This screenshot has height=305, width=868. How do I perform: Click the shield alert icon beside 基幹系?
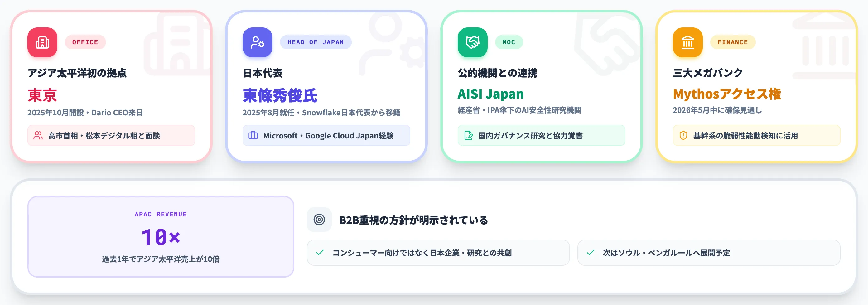(x=683, y=135)
